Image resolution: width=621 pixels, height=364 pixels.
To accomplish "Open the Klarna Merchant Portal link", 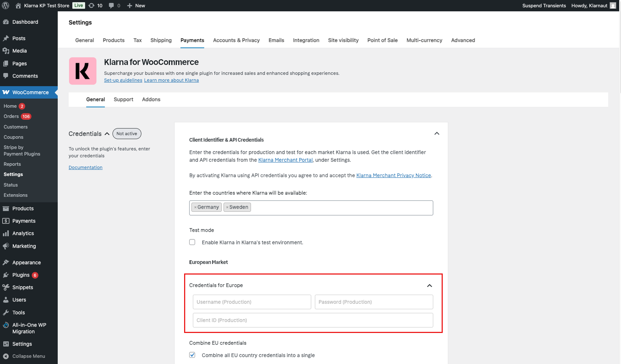I will tap(285, 160).
